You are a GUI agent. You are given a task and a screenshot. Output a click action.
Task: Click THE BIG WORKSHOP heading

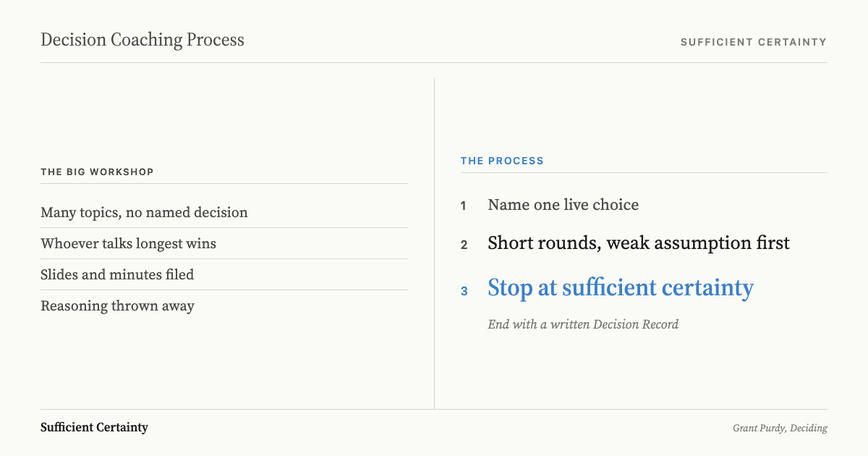point(97,172)
